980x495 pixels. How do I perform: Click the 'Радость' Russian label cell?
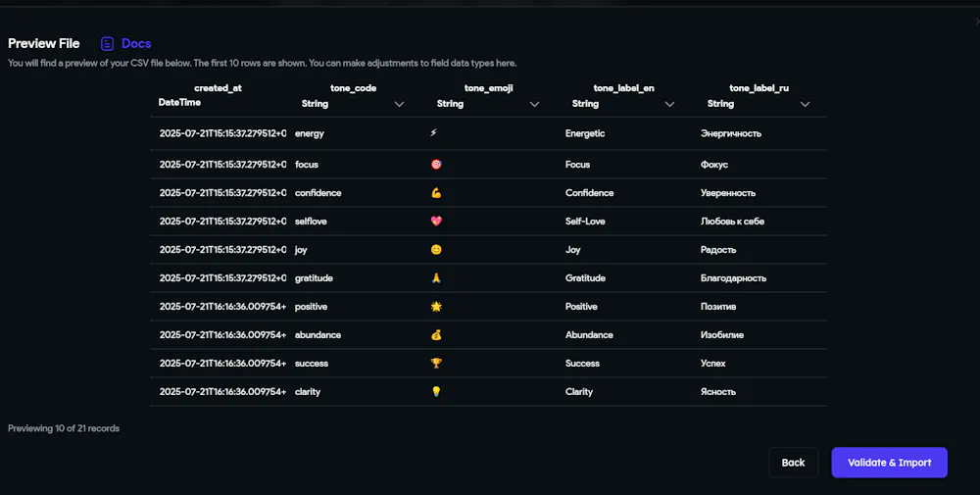(x=718, y=250)
